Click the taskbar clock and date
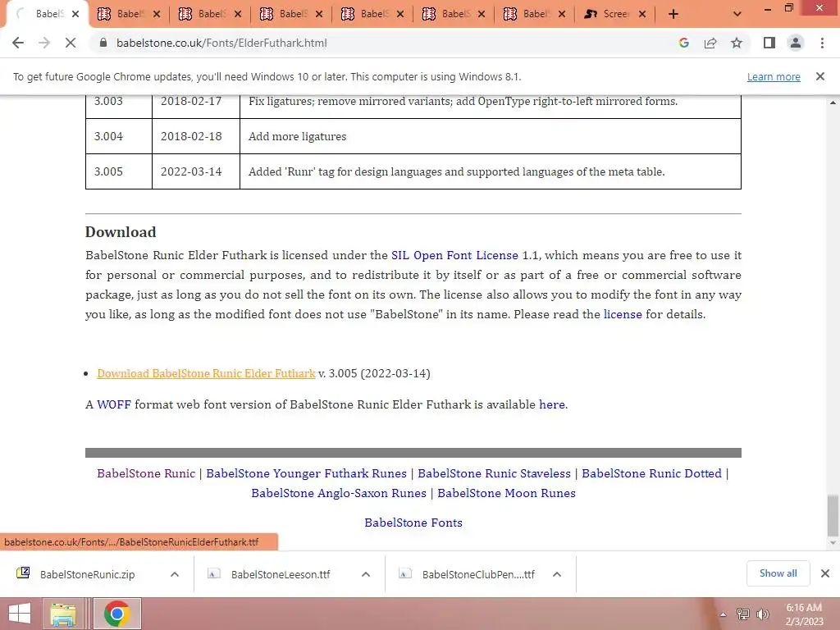The width and height of the screenshot is (840, 630). pyautogui.click(x=804, y=614)
